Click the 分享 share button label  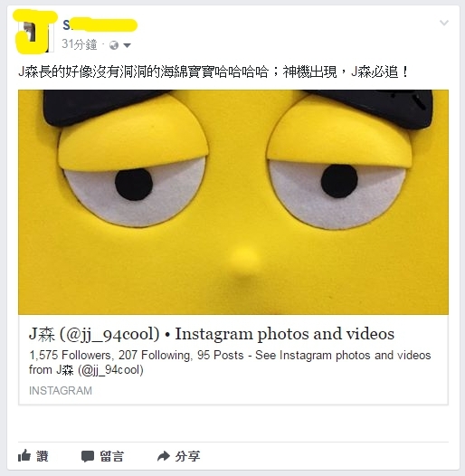[187, 456]
